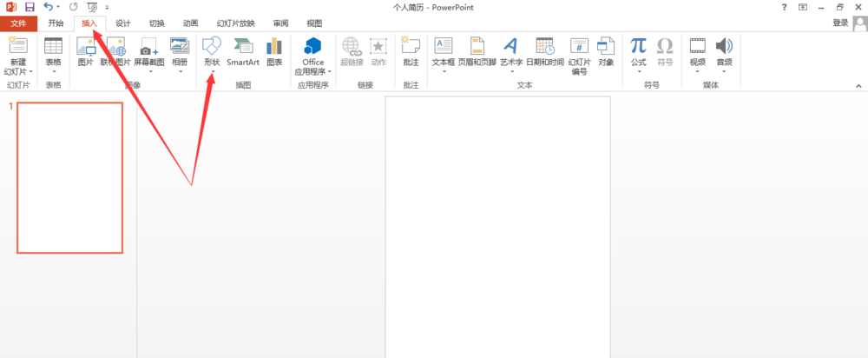Screen dimensions: 868x358
Task: Switch to the Slide Show (幻灯片放映) tab
Action: point(236,23)
